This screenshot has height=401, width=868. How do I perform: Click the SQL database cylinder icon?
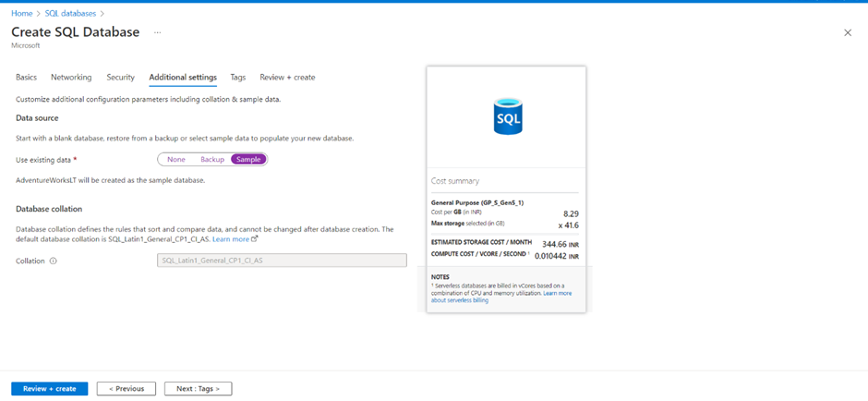tap(506, 116)
